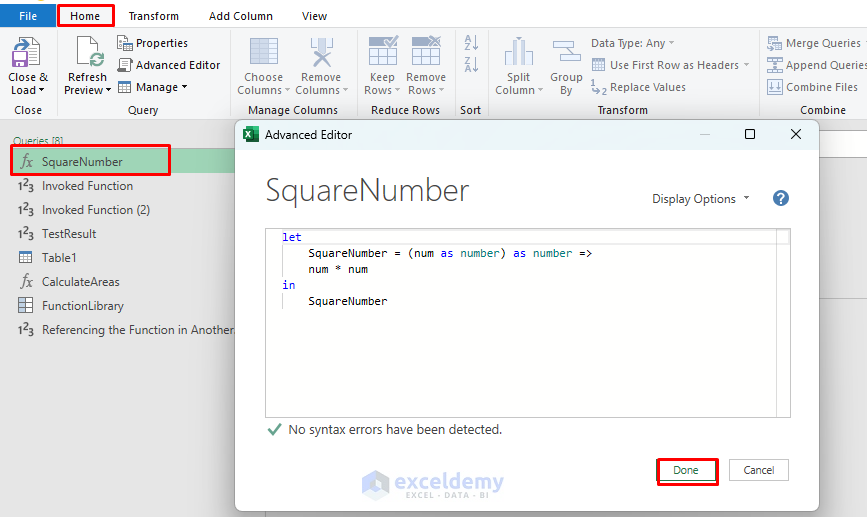Click Done in Advanced Editor

[x=686, y=470]
